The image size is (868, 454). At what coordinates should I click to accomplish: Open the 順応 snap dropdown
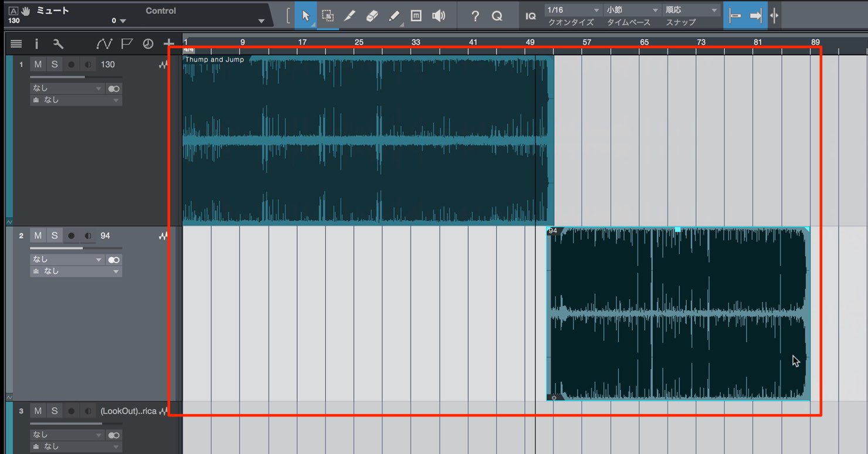[691, 10]
